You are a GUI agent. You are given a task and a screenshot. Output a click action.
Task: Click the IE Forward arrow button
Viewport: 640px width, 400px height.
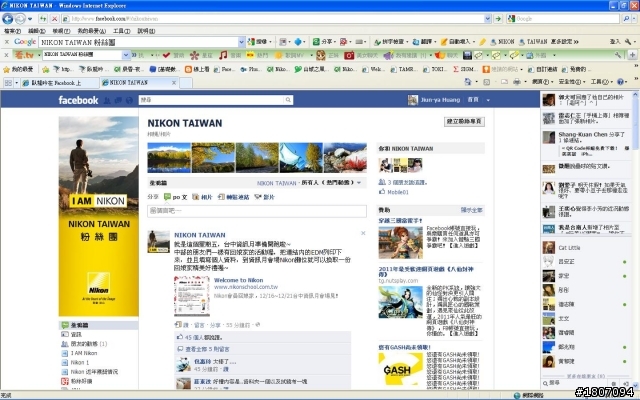click(20, 18)
